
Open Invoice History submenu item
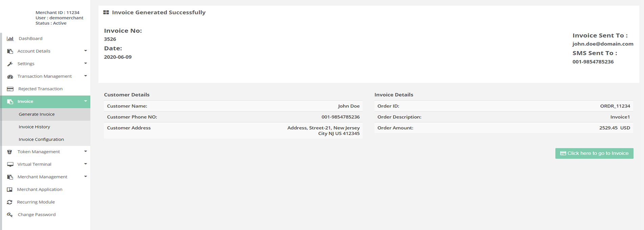pos(34,127)
